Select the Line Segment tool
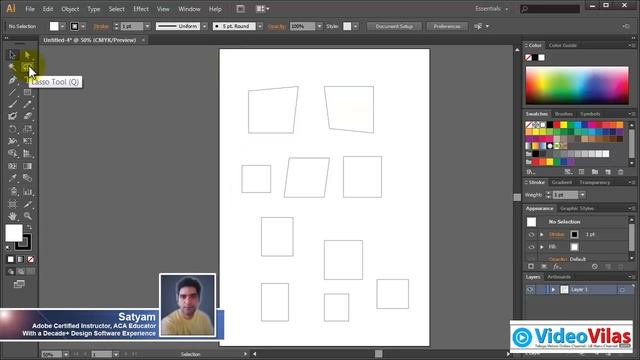 point(12,92)
